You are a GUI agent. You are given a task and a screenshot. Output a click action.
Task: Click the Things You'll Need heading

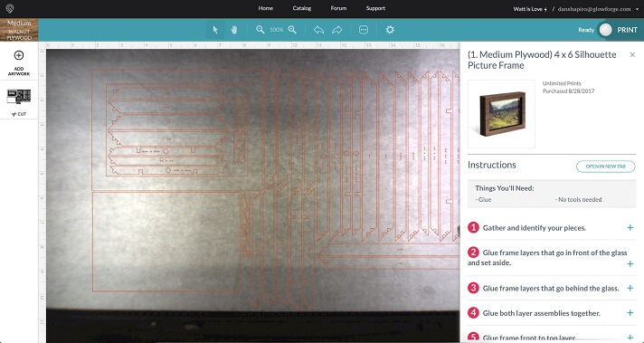click(x=505, y=188)
